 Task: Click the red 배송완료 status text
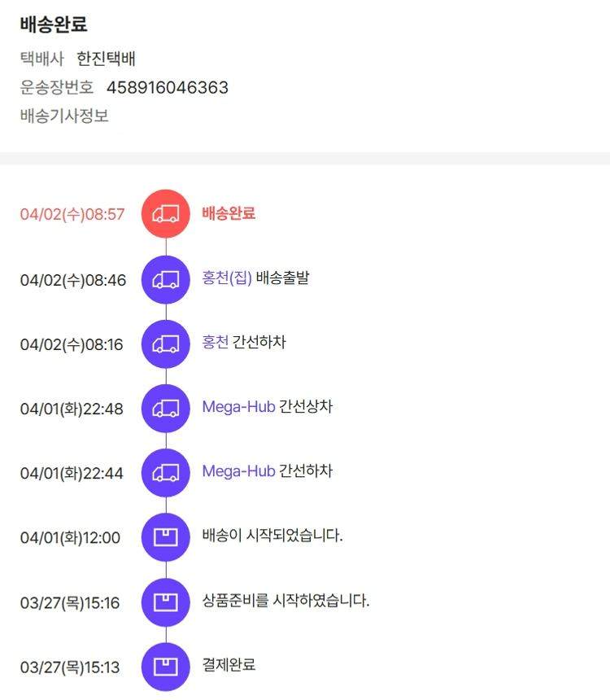[229, 213]
